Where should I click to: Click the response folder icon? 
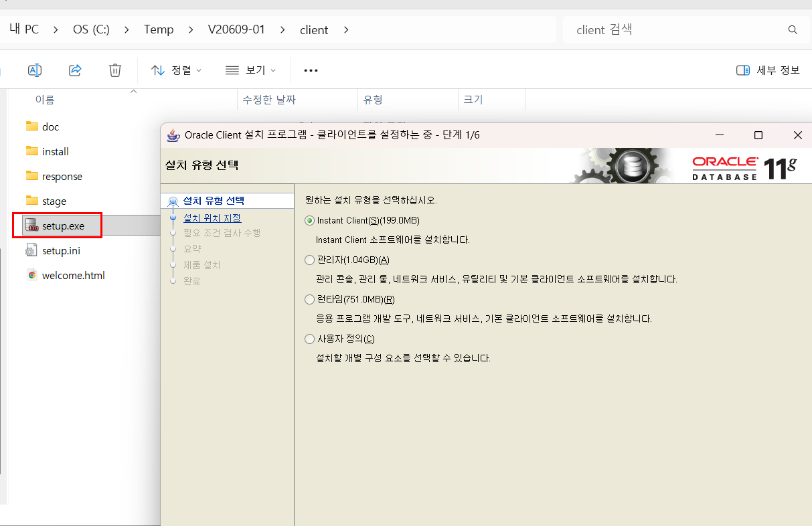pyautogui.click(x=31, y=176)
